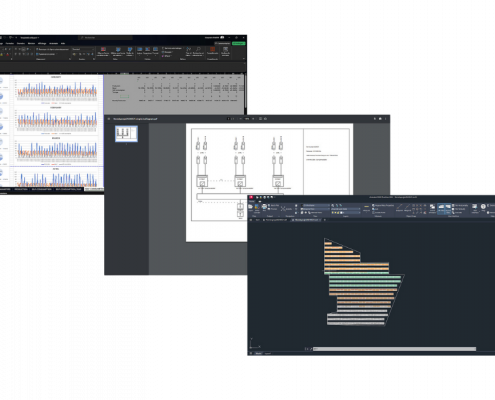The image size is (495, 400).
Task: Open the Standard number format dropdown
Action: (83, 49)
